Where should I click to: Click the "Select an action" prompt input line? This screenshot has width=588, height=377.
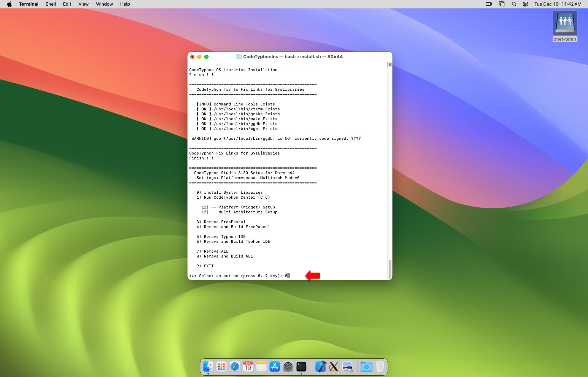(x=239, y=276)
